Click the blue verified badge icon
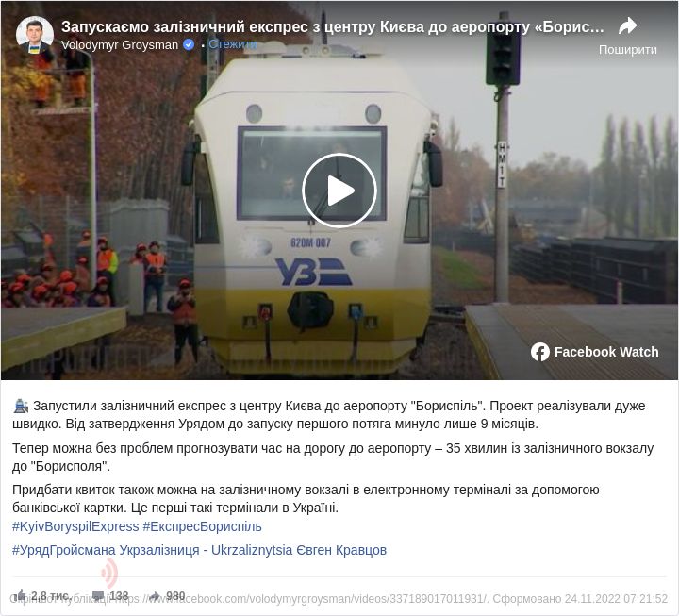 tap(190, 44)
